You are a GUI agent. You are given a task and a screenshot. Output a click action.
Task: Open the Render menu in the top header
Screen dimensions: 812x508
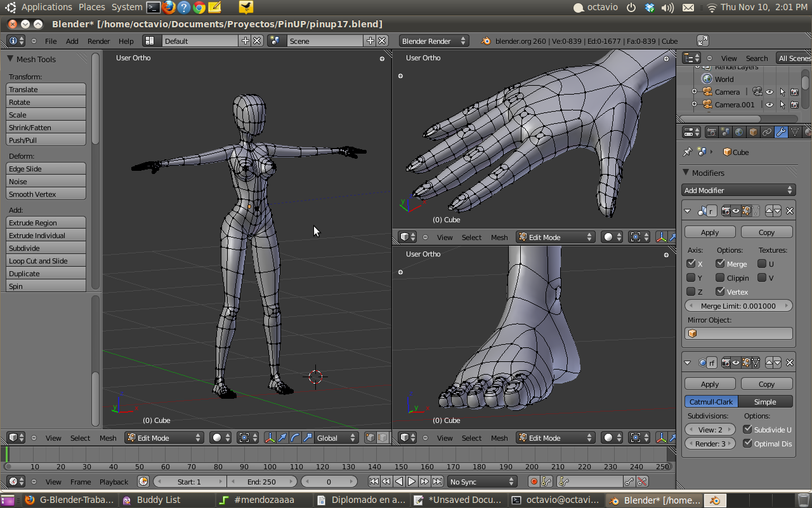(98, 41)
